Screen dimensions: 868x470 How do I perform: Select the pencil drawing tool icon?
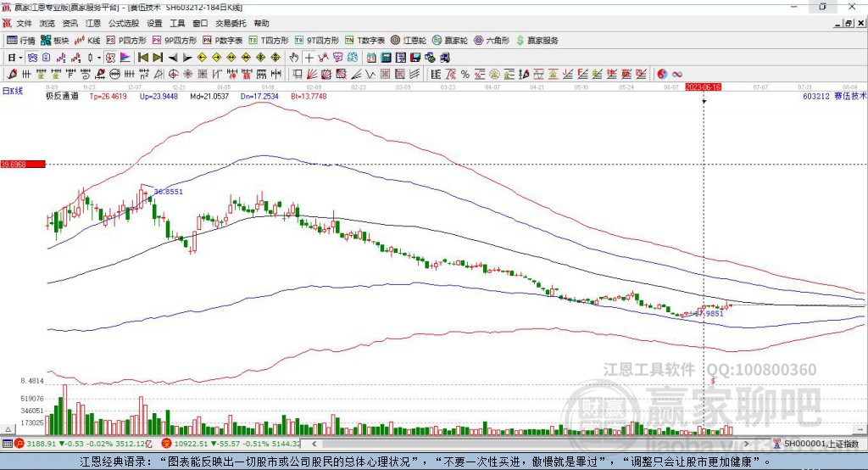[12, 74]
